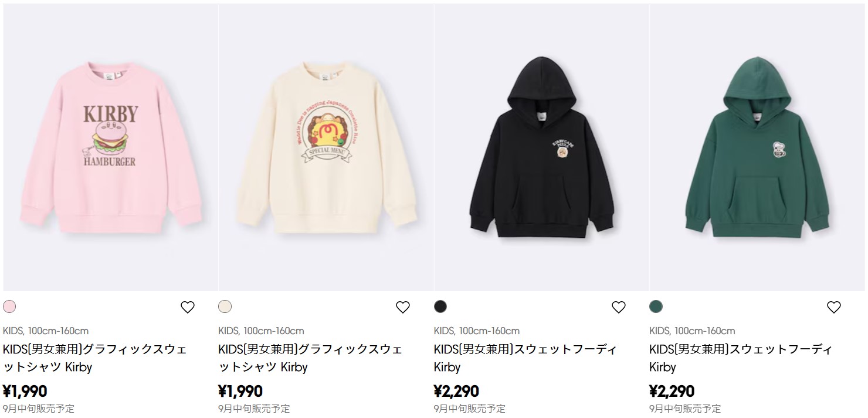Favorite the pink Kirby hamburger sweatshirt
868x418 pixels.
[187, 307]
